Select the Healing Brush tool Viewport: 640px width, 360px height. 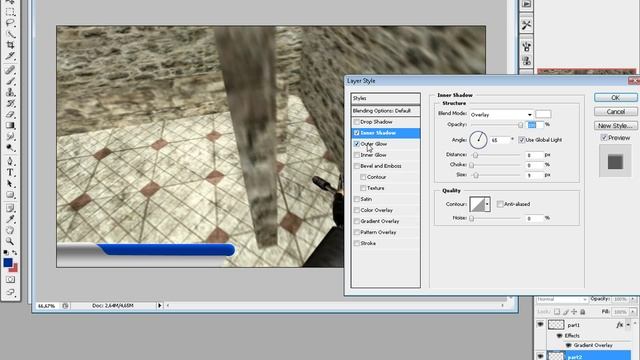[10, 70]
